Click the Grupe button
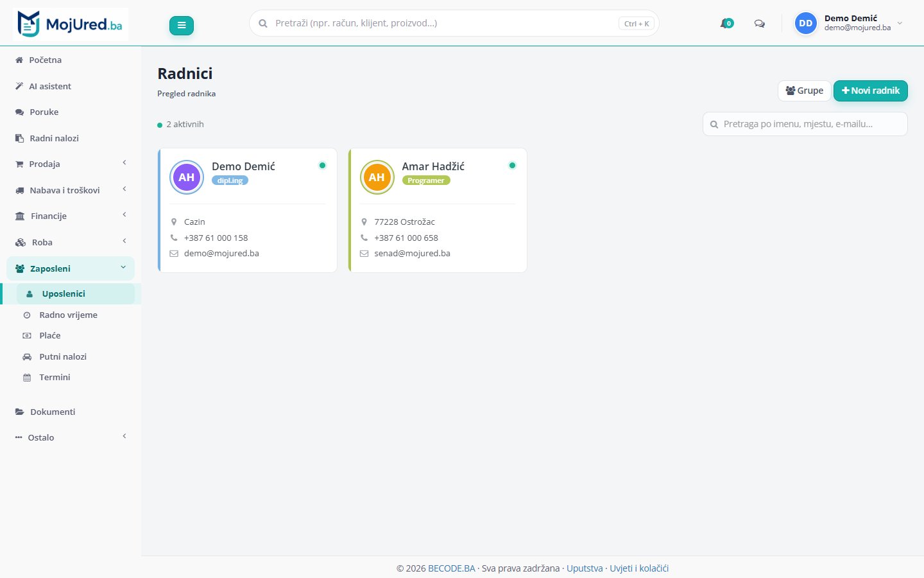 coord(805,91)
